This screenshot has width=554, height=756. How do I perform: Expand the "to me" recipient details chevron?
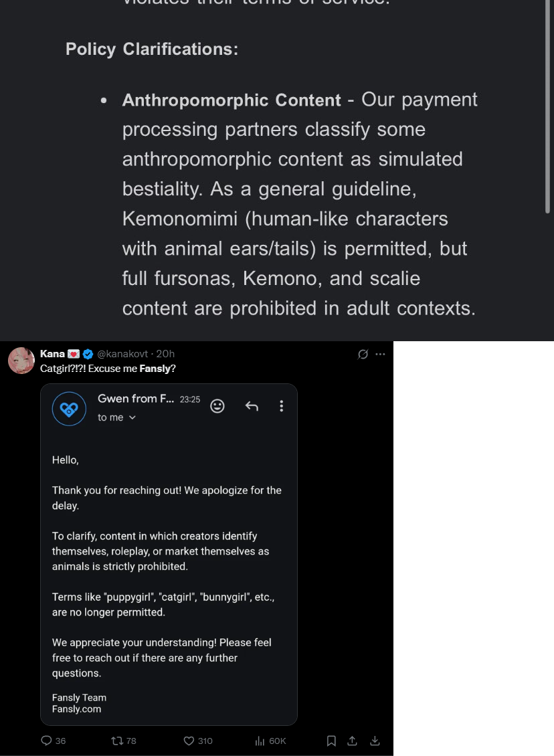point(132,417)
